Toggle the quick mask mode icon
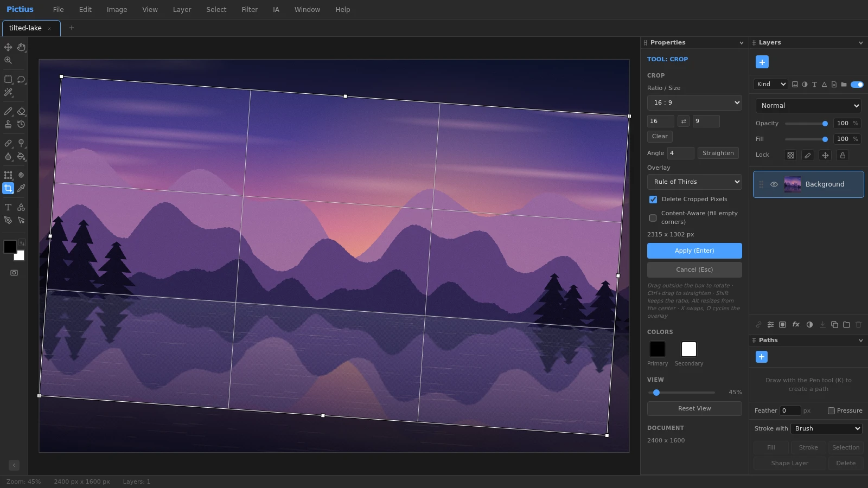The width and height of the screenshot is (868, 488). (x=14, y=273)
